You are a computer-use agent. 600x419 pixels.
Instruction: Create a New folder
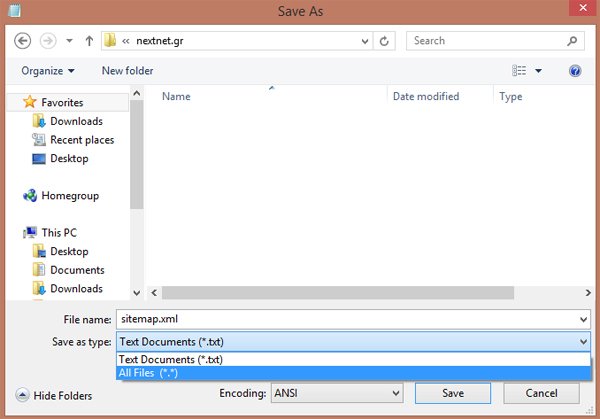(127, 71)
